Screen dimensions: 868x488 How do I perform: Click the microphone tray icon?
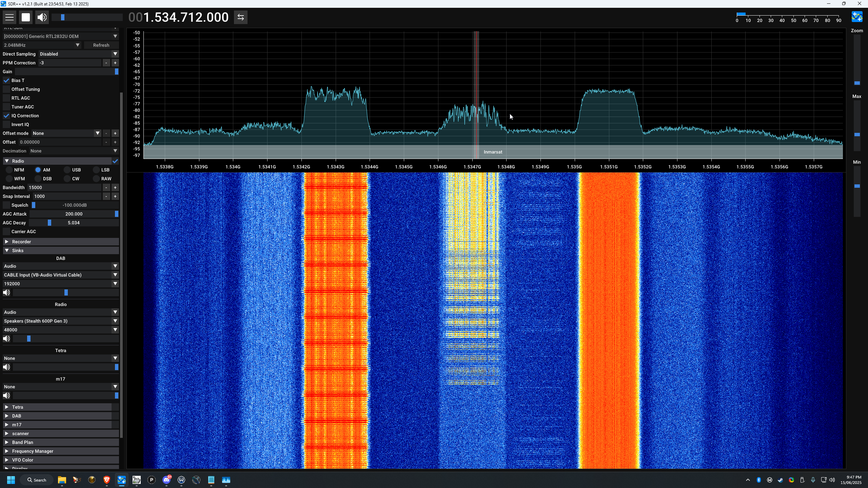point(813,480)
